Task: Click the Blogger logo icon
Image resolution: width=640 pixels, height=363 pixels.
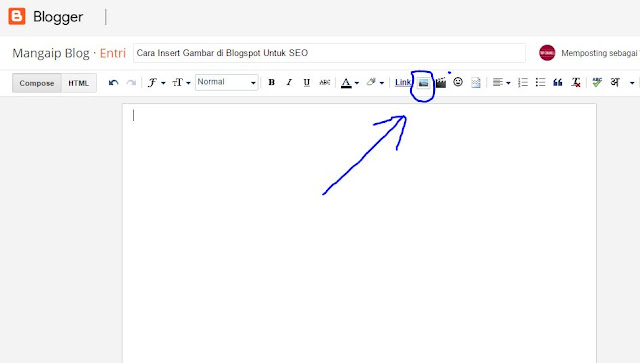Action: pyautogui.click(x=17, y=16)
